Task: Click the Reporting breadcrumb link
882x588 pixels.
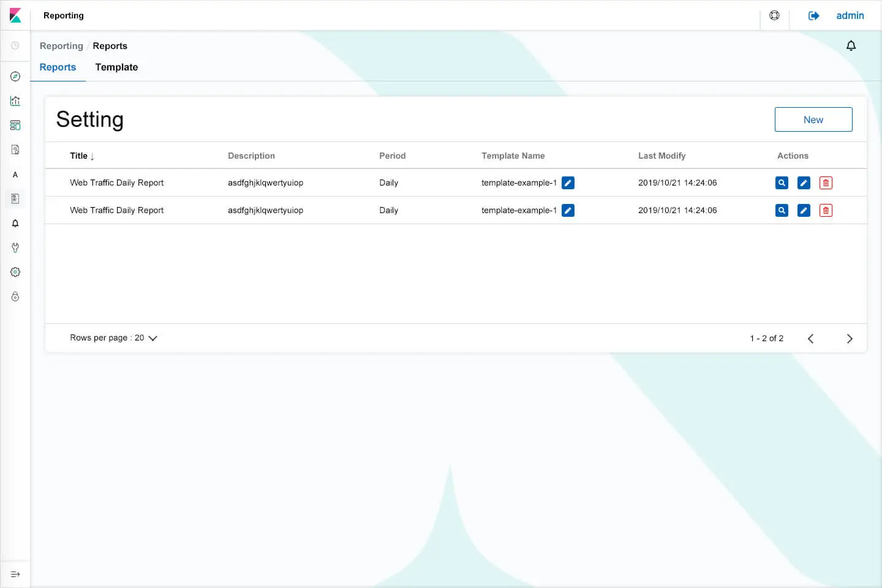Action: pyautogui.click(x=61, y=46)
